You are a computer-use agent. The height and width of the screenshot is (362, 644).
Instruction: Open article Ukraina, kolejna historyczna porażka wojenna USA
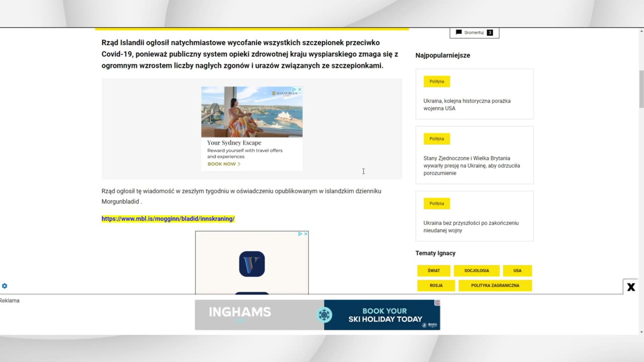click(467, 105)
